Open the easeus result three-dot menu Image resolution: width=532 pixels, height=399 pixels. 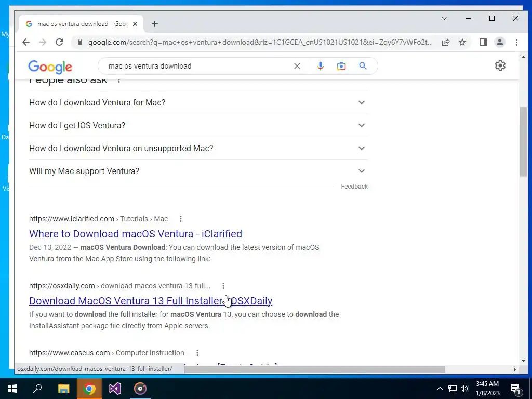(x=197, y=353)
